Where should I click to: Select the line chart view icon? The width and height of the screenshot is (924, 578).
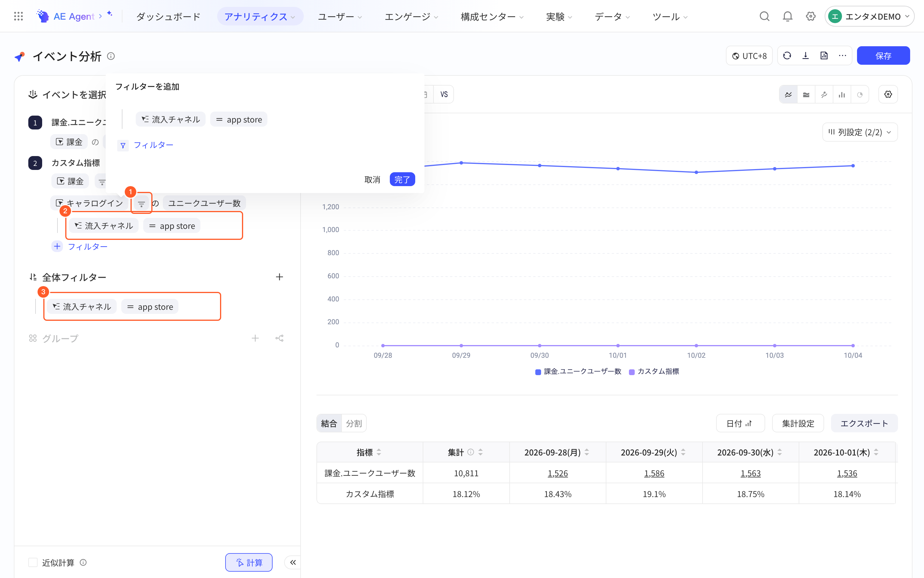(788, 95)
